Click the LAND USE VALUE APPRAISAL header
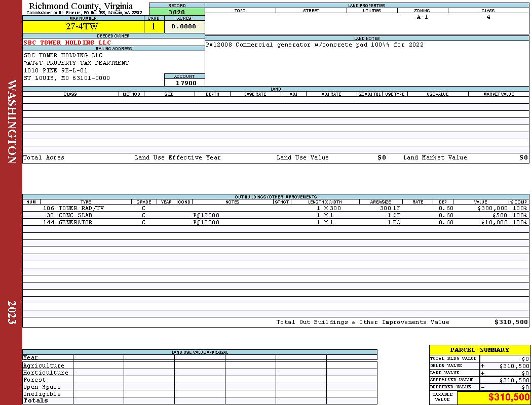Image resolution: width=532 pixels, height=405 pixels. click(x=200, y=352)
